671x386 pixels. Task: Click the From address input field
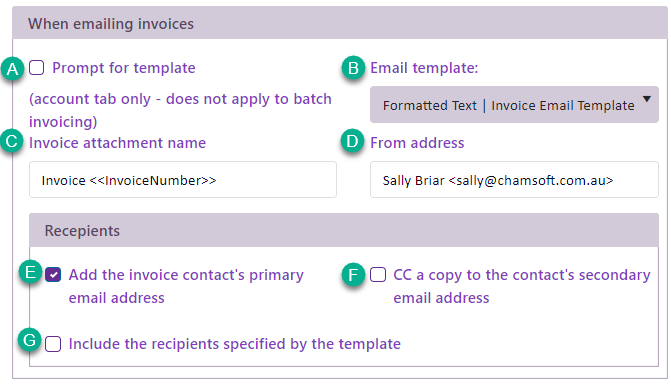(514, 180)
